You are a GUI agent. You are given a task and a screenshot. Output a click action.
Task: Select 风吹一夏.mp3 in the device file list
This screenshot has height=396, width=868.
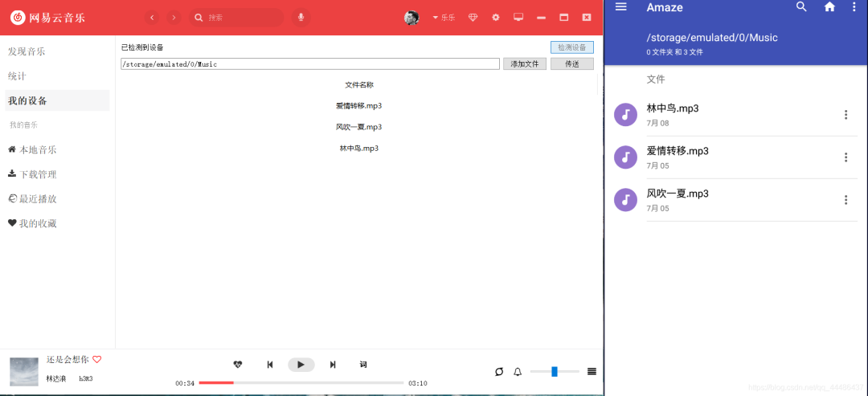click(359, 127)
